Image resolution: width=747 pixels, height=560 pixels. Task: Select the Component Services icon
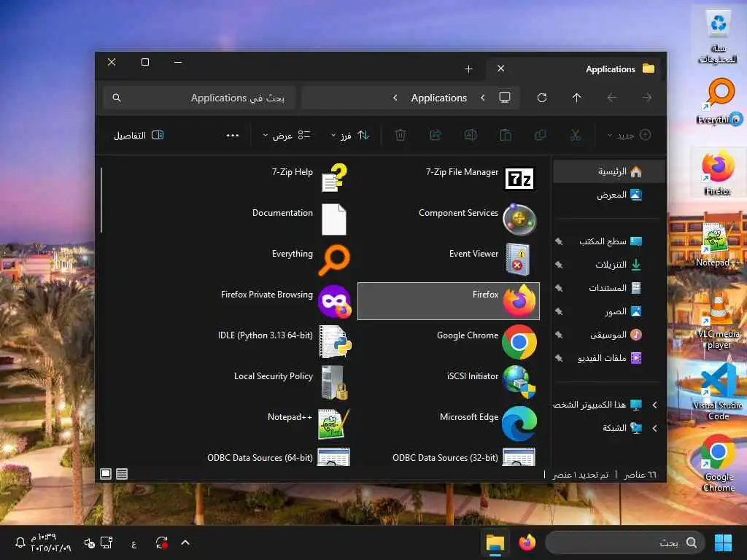pyautogui.click(x=519, y=219)
